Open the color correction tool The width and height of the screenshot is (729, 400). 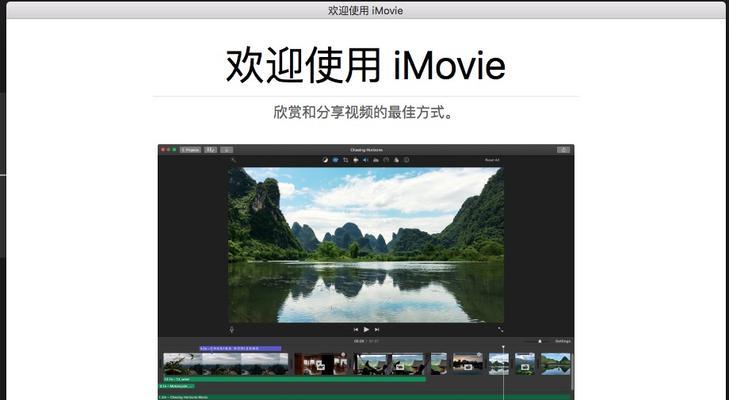[335, 160]
